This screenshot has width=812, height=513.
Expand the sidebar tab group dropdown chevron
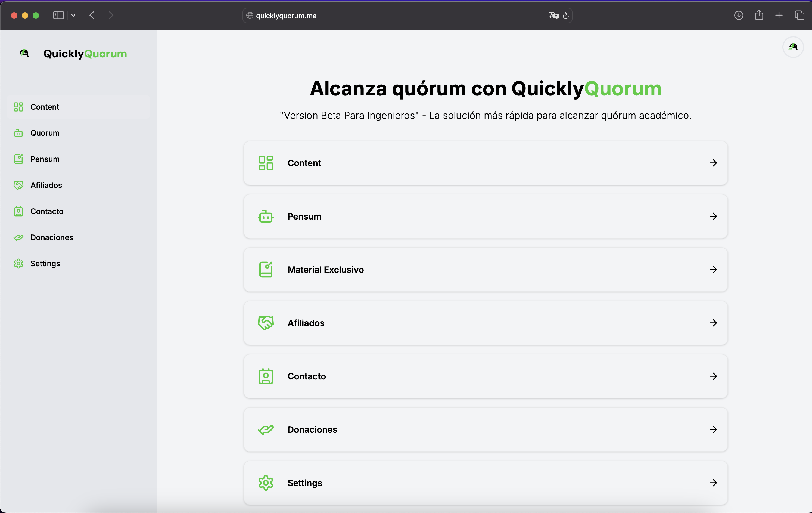[73, 15]
